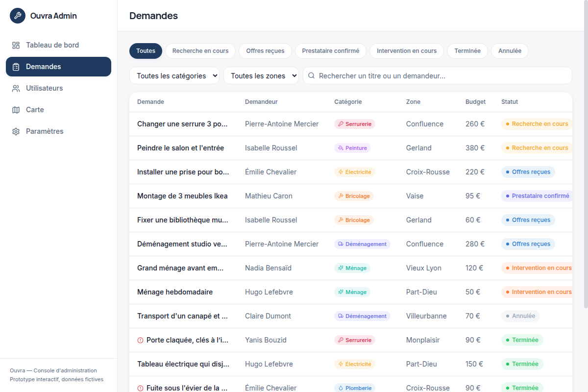Select the Offres reçues filter tab
This screenshot has height=392, width=588.
265,51
